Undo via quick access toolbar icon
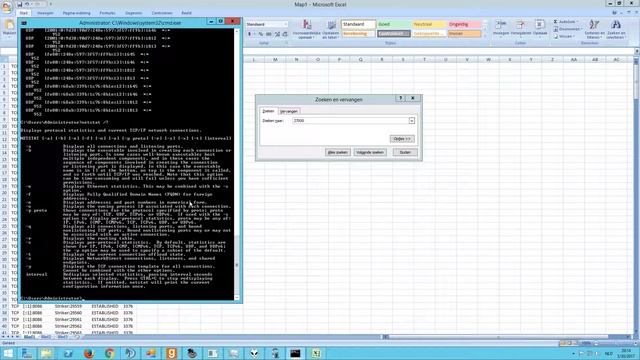The image size is (640, 360). tap(27, 4)
